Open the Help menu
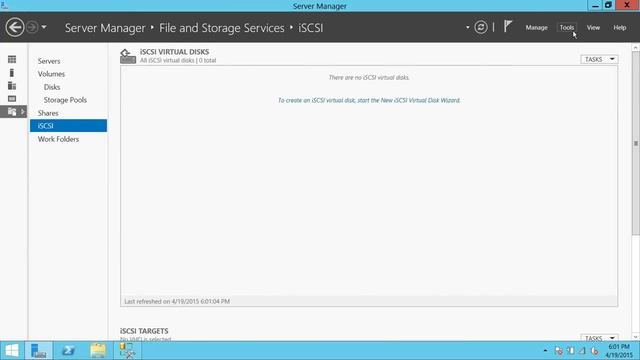640x360 pixels. tap(619, 27)
